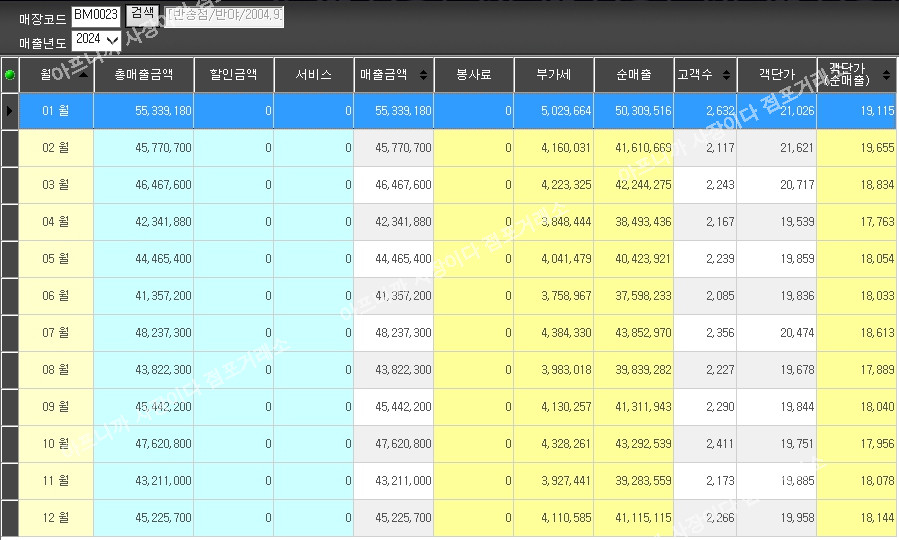Click sort arrows on 객단가(순매출) column header
Viewport: 899px width, 540px height.
tap(888, 75)
